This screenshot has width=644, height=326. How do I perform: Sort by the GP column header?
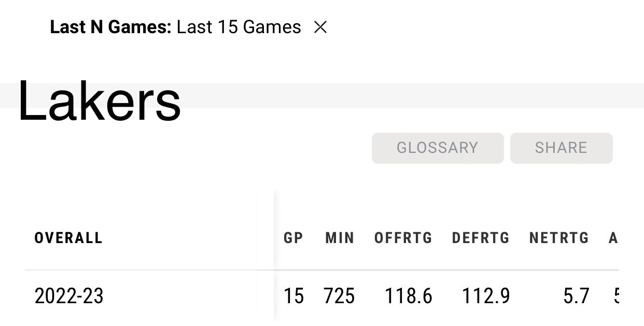[x=293, y=238]
